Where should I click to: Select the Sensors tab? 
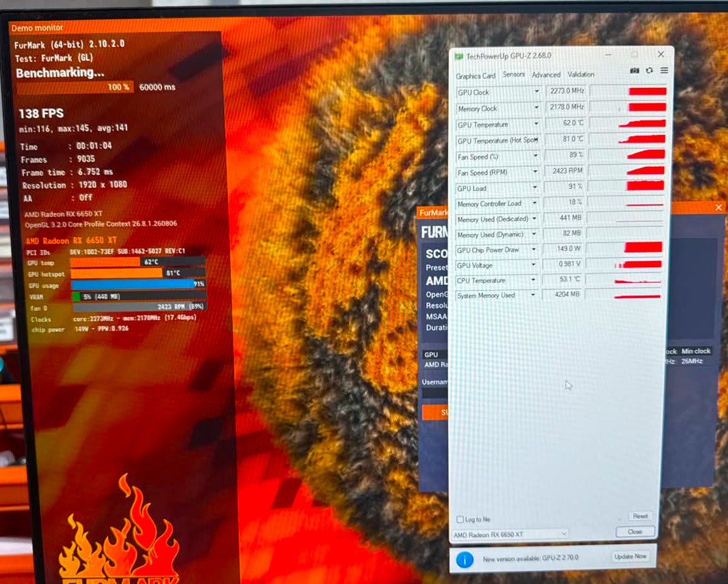pos(513,74)
